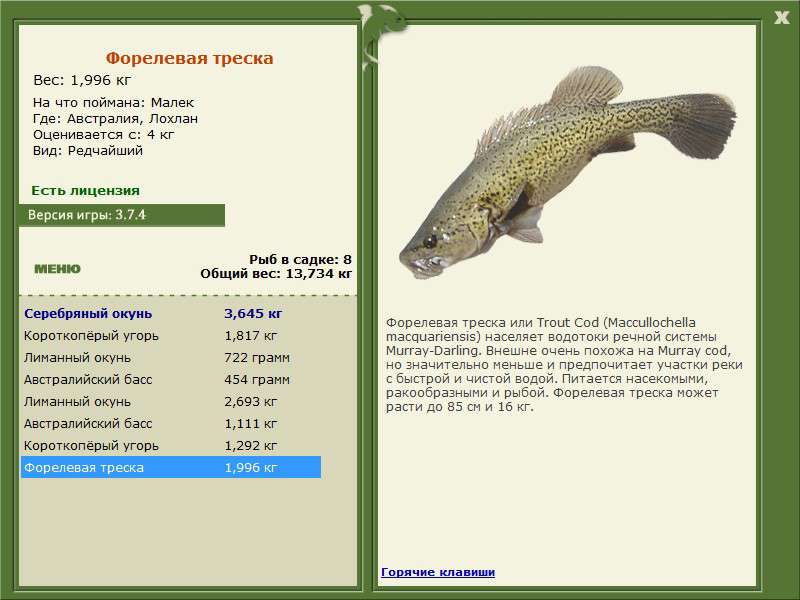
Task: Select the highlighted Форелевая треска row
Action: point(171,467)
